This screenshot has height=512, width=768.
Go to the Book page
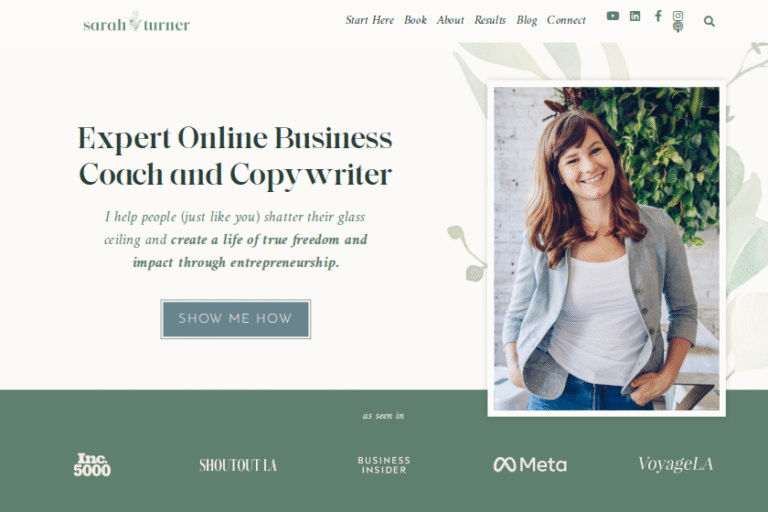[415, 20]
